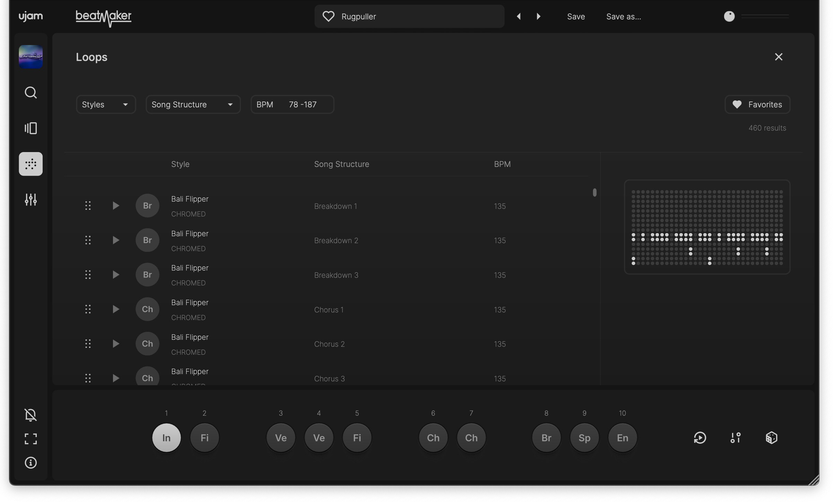Open the search icon in sidebar
Image resolution: width=835 pixels, height=504 pixels.
(x=31, y=92)
